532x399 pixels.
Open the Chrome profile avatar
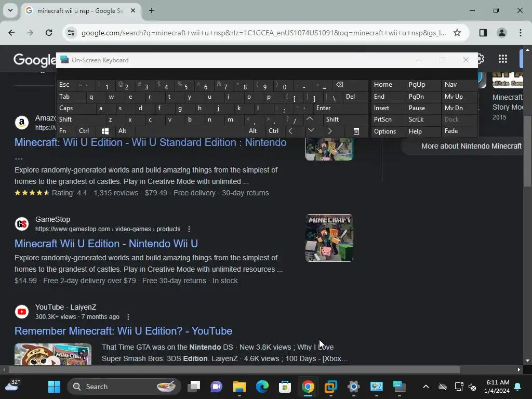tap(501, 33)
